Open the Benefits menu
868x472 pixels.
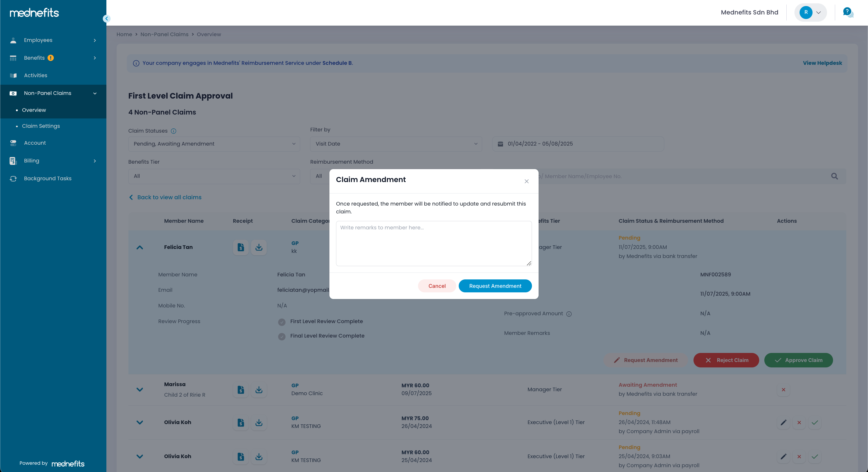[53, 58]
